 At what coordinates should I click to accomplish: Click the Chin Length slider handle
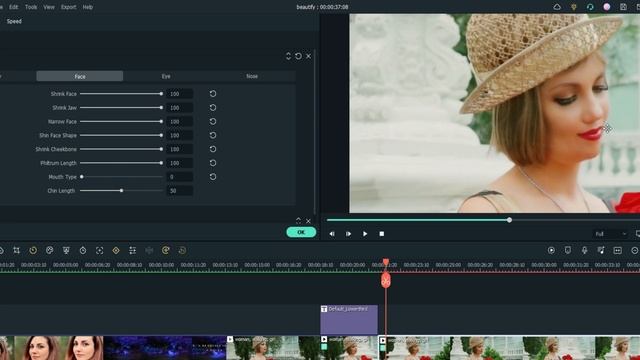tap(121, 191)
